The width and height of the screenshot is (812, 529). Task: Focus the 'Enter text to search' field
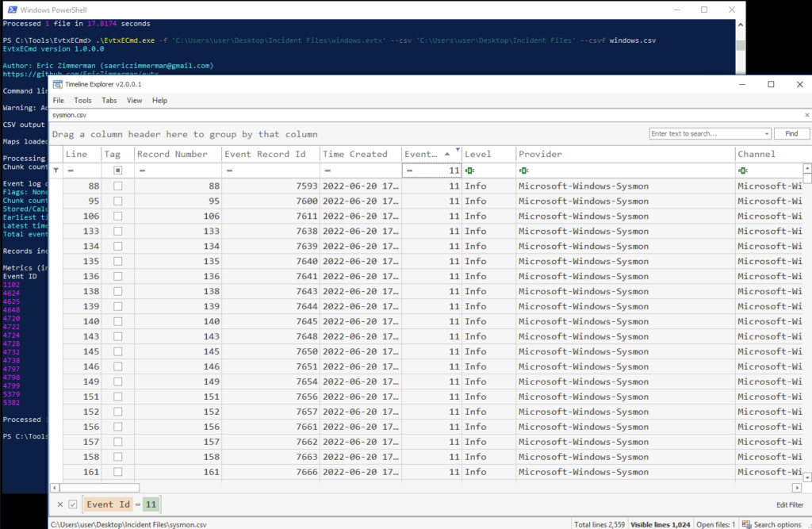707,134
